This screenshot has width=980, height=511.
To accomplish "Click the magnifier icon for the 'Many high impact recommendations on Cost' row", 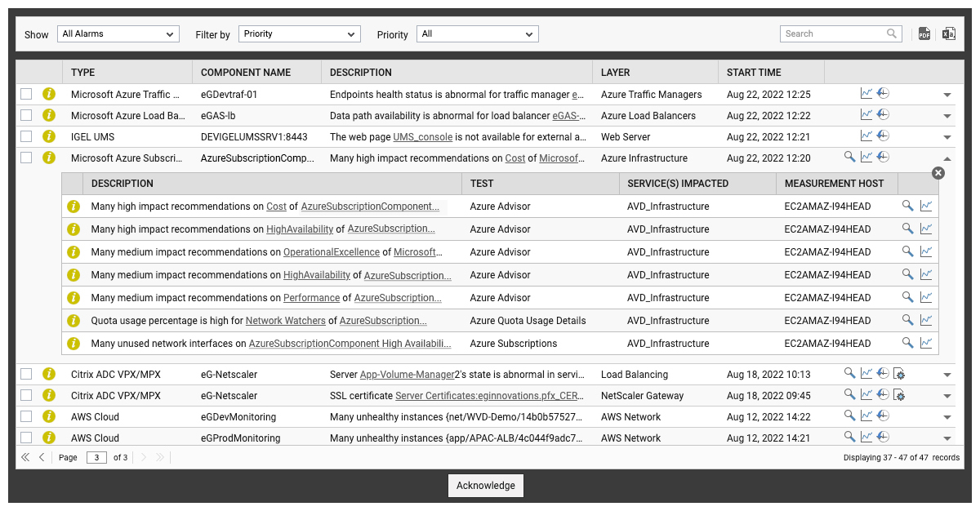I will click(908, 206).
